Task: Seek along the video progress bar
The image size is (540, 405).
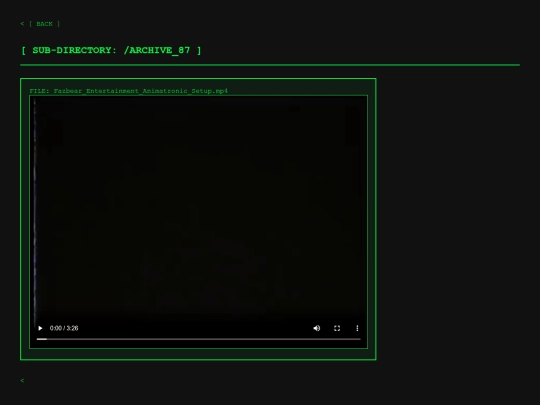Action: coord(198,339)
